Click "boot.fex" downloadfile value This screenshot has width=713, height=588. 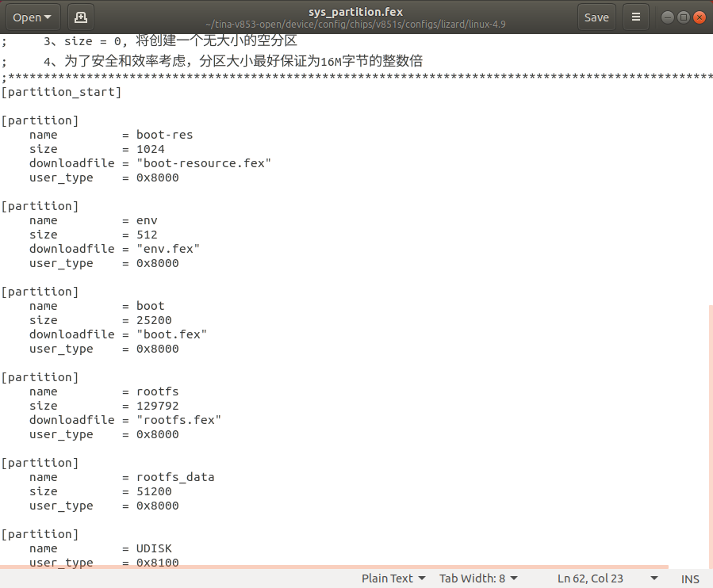pyautogui.click(x=172, y=334)
